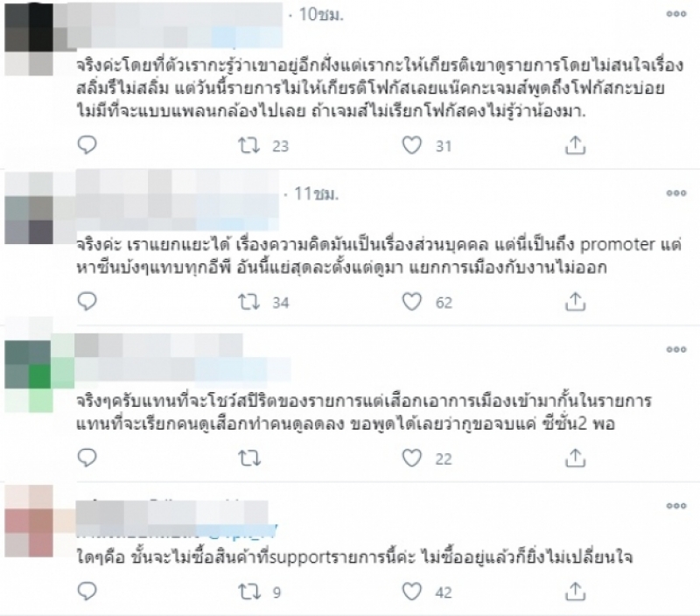
Task: Open more options on the third tweet
Action: pos(675,349)
